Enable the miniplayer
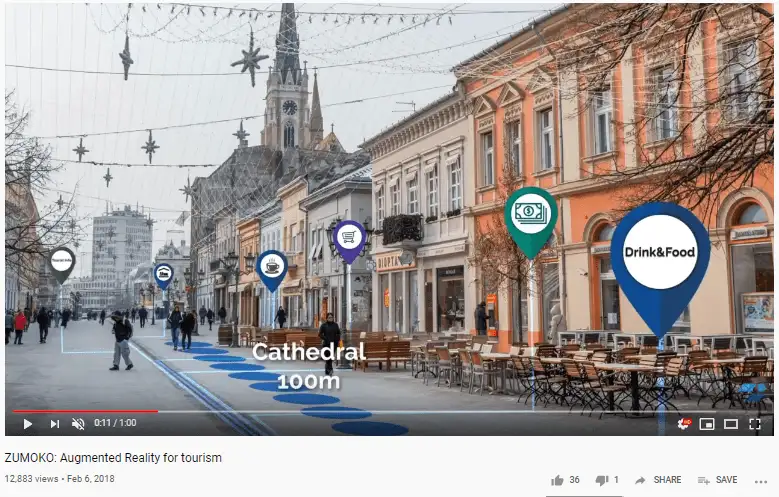 (x=707, y=424)
